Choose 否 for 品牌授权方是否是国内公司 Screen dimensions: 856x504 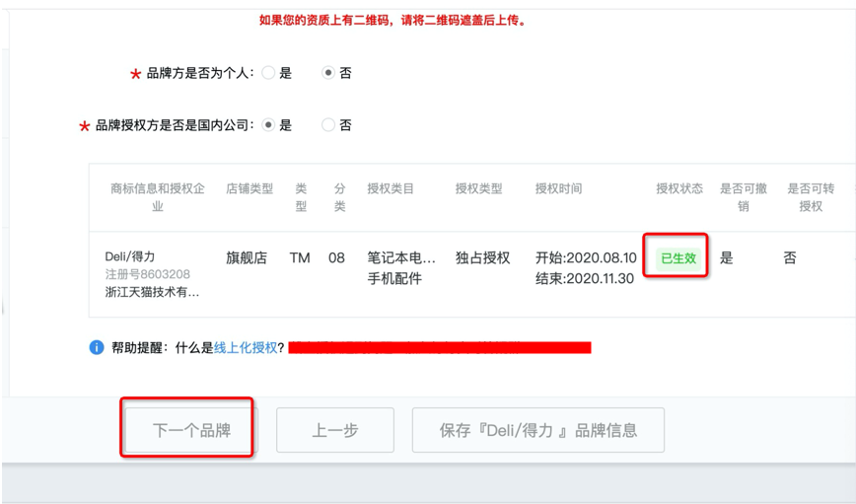328,125
